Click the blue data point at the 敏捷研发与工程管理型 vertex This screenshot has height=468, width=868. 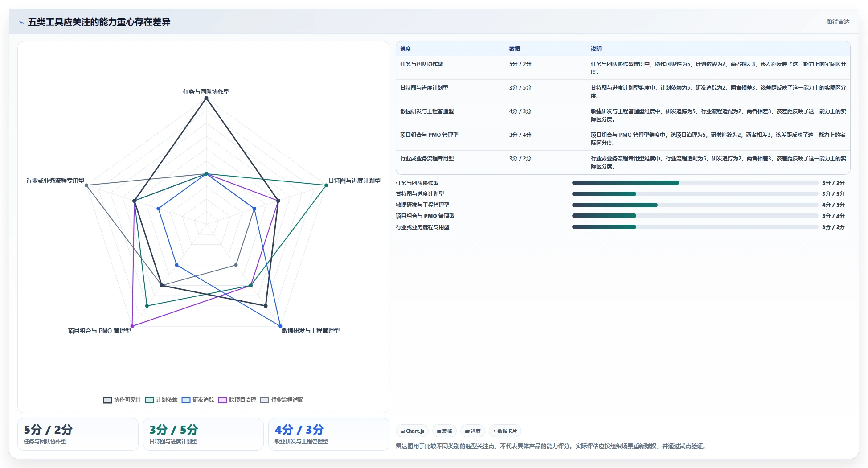[280, 326]
